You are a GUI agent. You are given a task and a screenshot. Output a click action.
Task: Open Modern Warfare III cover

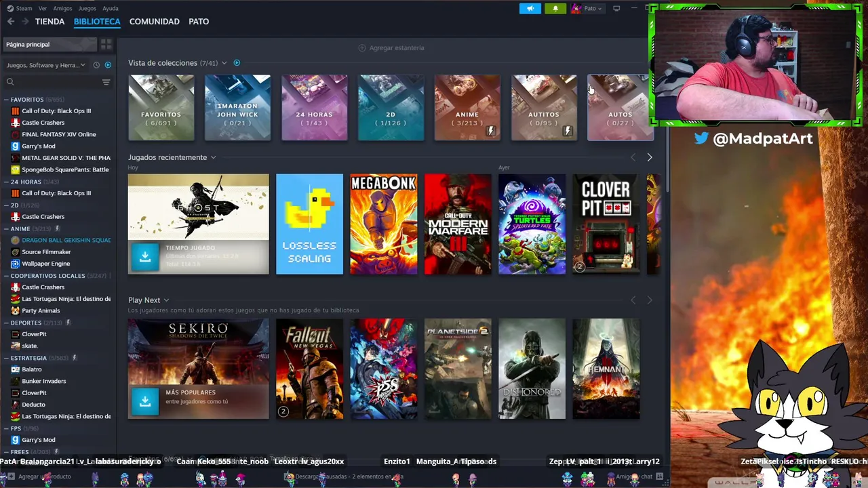(x=458, y=224)
